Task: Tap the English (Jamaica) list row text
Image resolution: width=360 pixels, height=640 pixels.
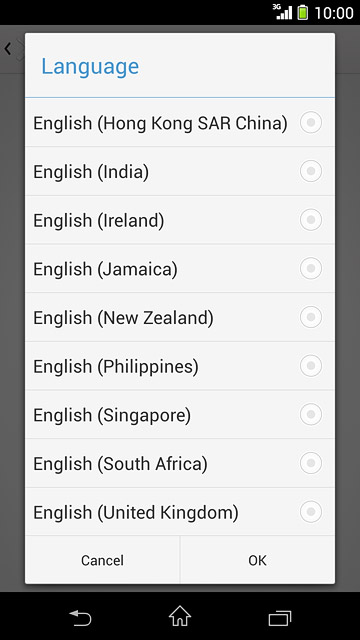Action: pos(105,269)
